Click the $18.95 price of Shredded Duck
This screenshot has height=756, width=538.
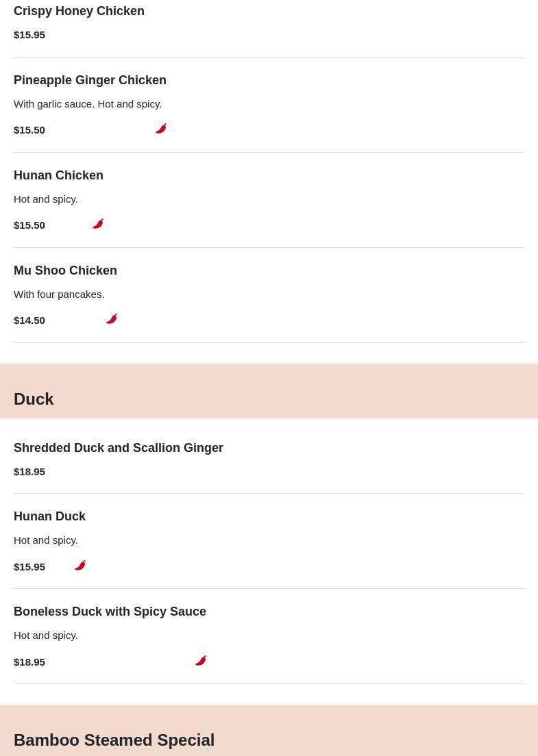pyautogui.click(x=29, y=472)
